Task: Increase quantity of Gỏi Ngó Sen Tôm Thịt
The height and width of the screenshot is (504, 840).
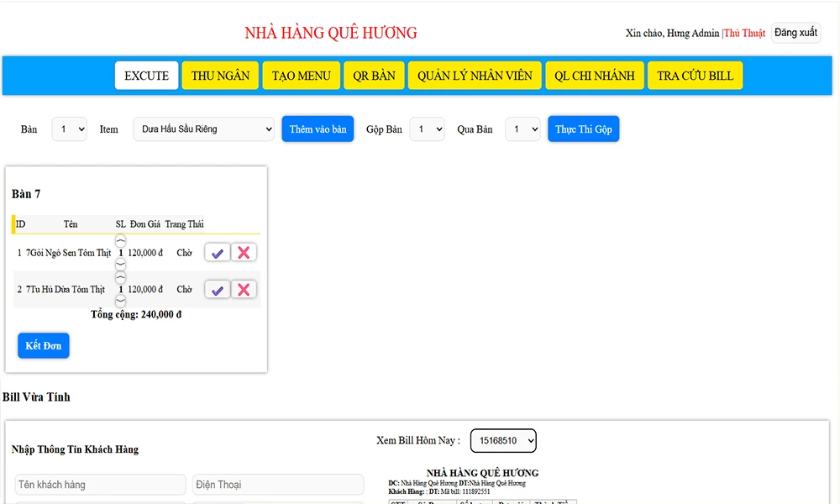Action: point(120,241)
